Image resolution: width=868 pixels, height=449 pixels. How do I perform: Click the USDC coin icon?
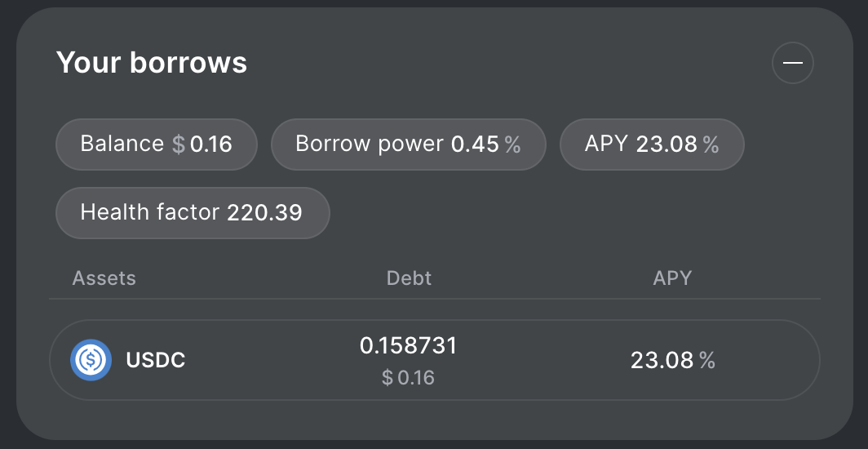pos(91,360)
